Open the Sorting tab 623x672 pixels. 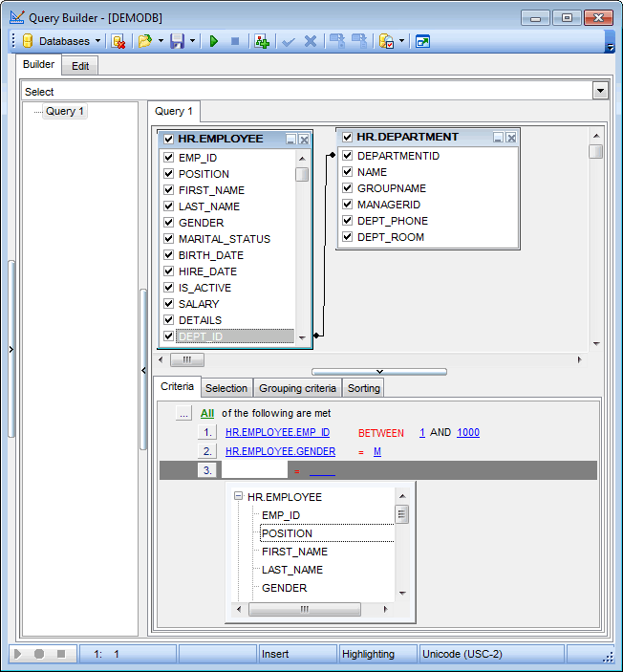(x=364, y=388)
